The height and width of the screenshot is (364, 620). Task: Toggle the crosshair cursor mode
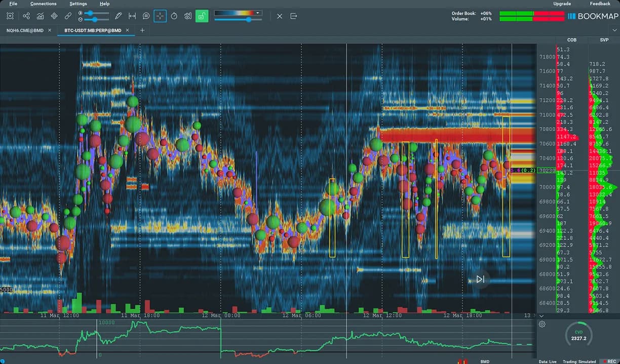point(160,16)
